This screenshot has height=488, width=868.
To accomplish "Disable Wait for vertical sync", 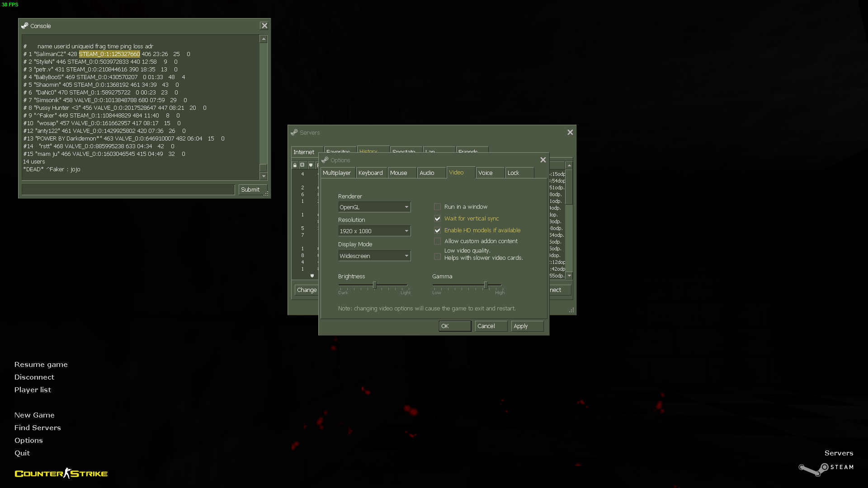I will 437,219.
